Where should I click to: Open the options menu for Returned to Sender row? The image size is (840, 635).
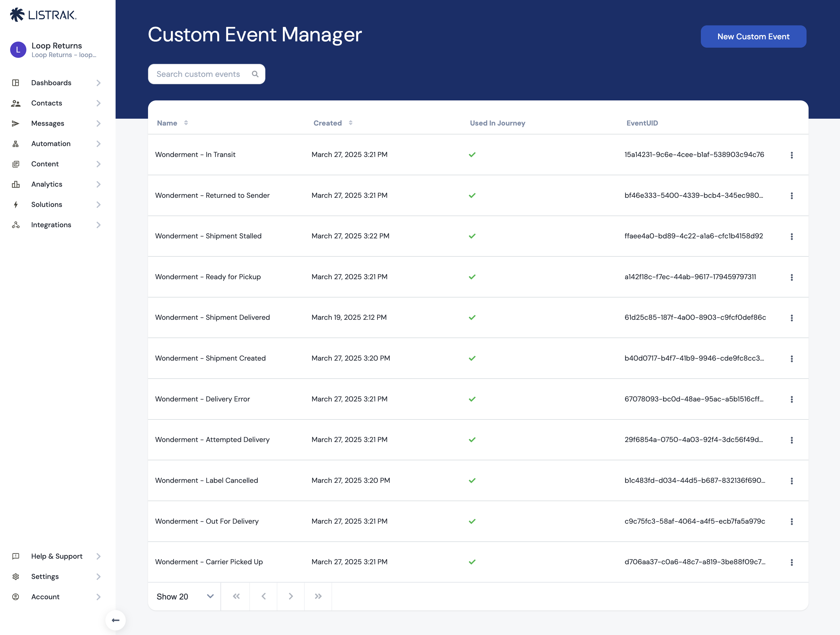pos(792,196)
